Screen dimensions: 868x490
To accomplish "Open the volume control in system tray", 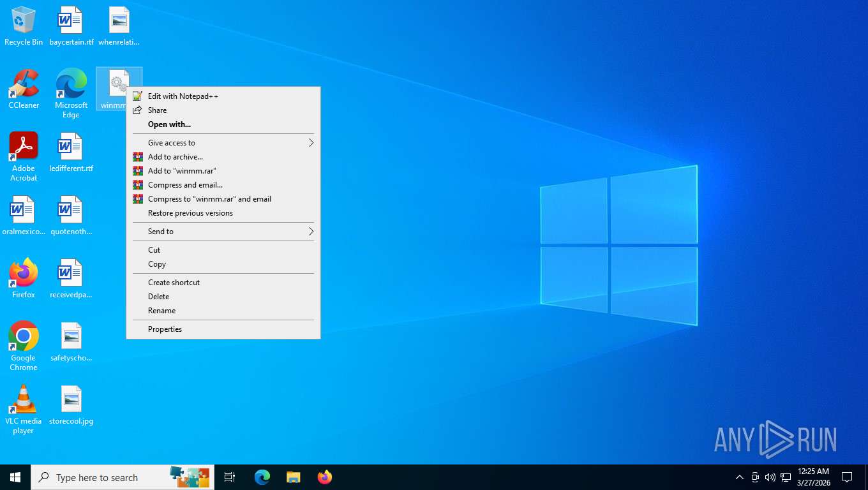I will (x=770, y=477).
